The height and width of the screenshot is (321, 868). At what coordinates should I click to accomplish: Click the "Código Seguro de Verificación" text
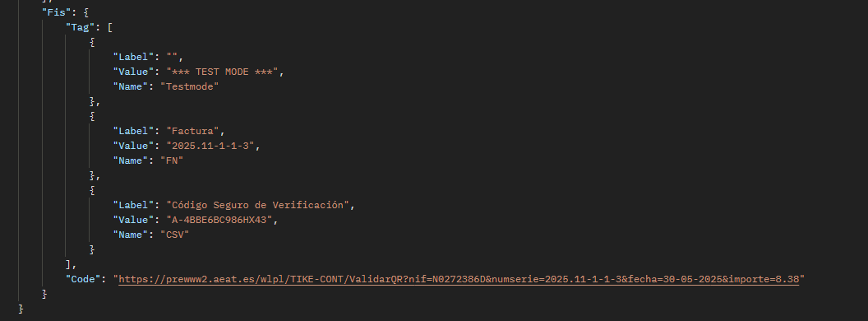pyautogui.click(x=257, y=205)
